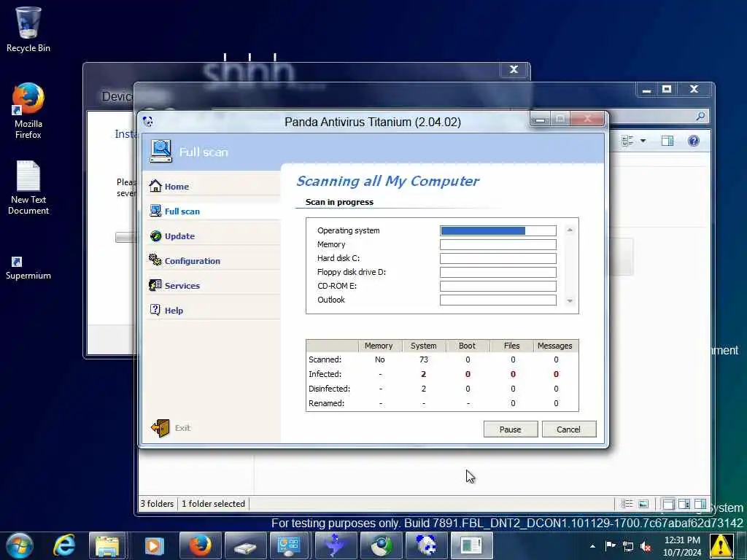Click the Renamed row label
Viewport: 747px width, 560px height.
(326, 403)
